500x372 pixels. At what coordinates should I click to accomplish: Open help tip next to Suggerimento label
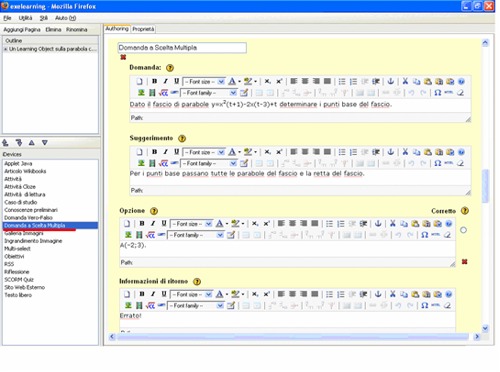[x=182, y=138]
